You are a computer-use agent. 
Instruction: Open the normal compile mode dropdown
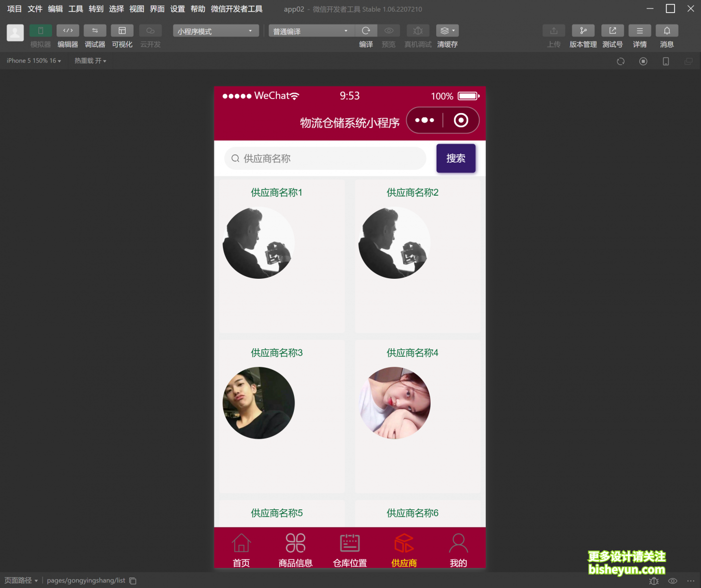[311, 31]
